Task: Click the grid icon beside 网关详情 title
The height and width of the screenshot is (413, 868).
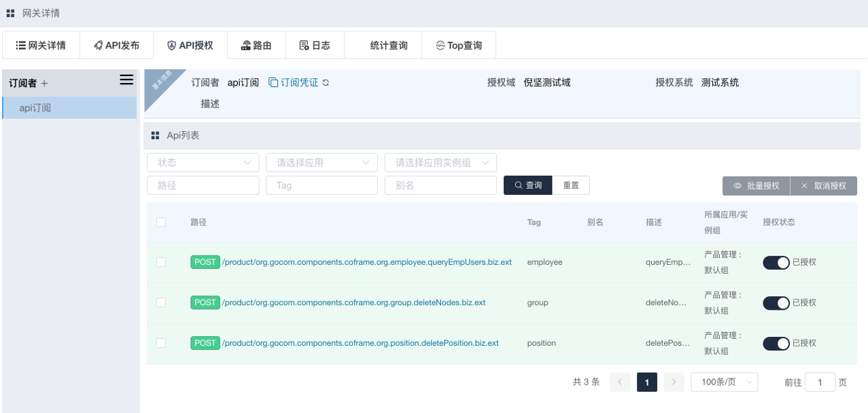Action: (x=10, y=14)
